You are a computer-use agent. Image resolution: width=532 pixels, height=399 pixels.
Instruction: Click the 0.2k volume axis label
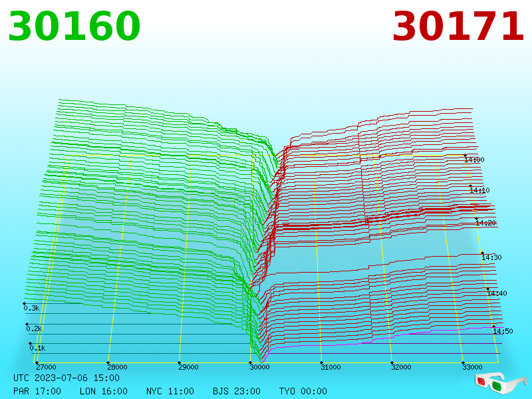pos(35,329)
